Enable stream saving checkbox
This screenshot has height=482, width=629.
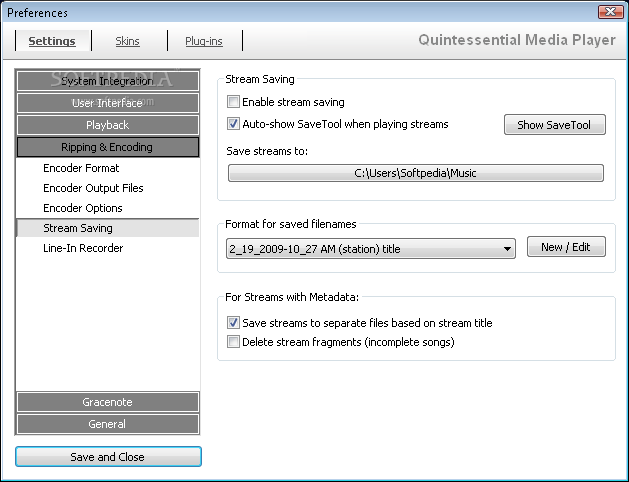233,101
